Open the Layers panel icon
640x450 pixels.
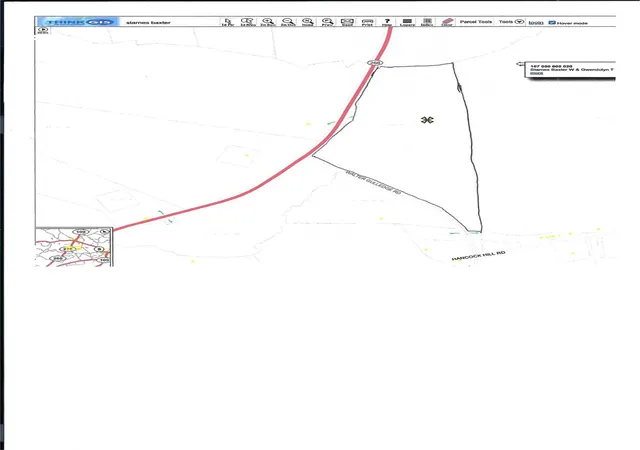click(407, 22)
